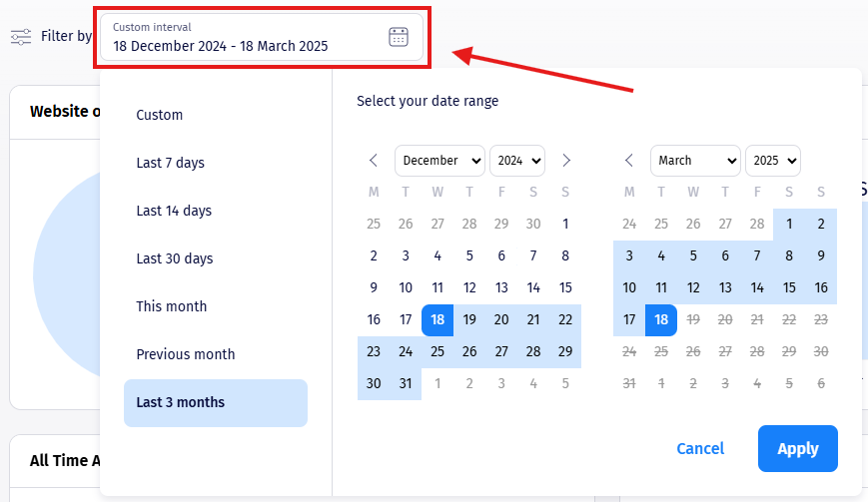Open the 2025 year dropdown

pos(773,160)
